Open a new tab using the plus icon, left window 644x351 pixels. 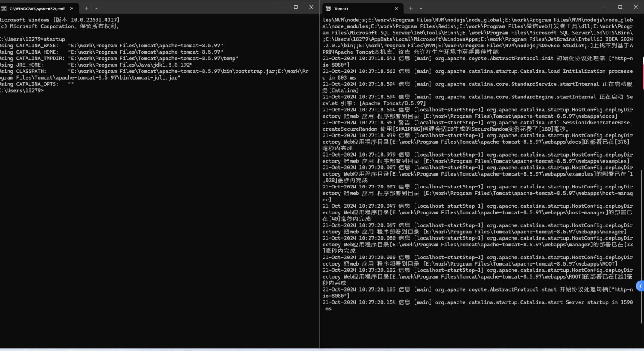pyautogui.click(x=86, y=8)
